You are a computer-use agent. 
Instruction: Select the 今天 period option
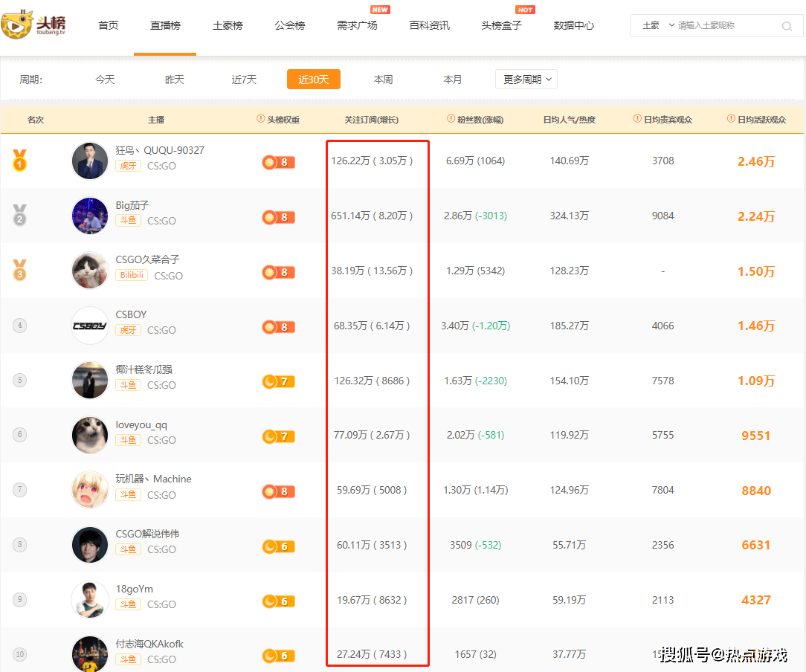click(x=105, y=80)
